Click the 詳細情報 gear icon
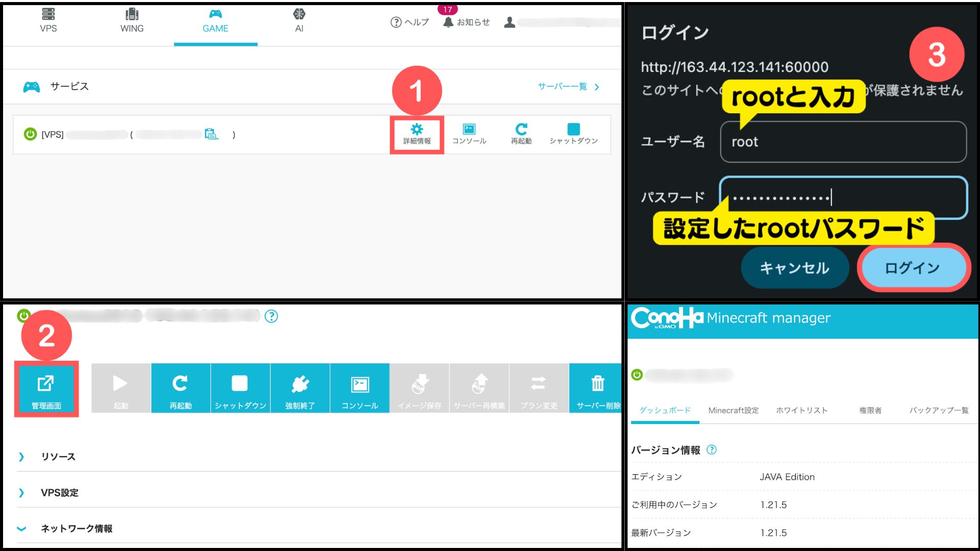980x551 pixels. [x=417, y=134]
